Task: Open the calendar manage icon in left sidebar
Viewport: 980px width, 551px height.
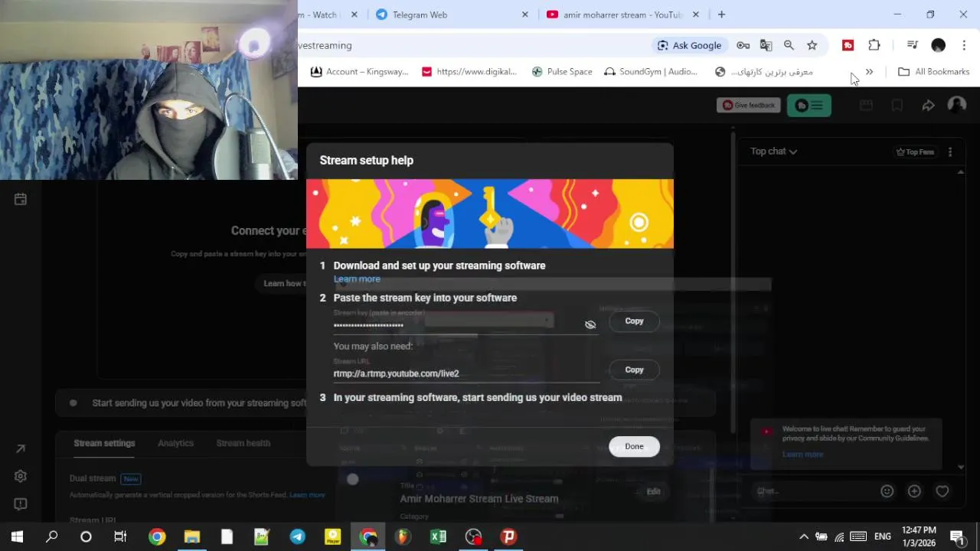Action: 21,199
